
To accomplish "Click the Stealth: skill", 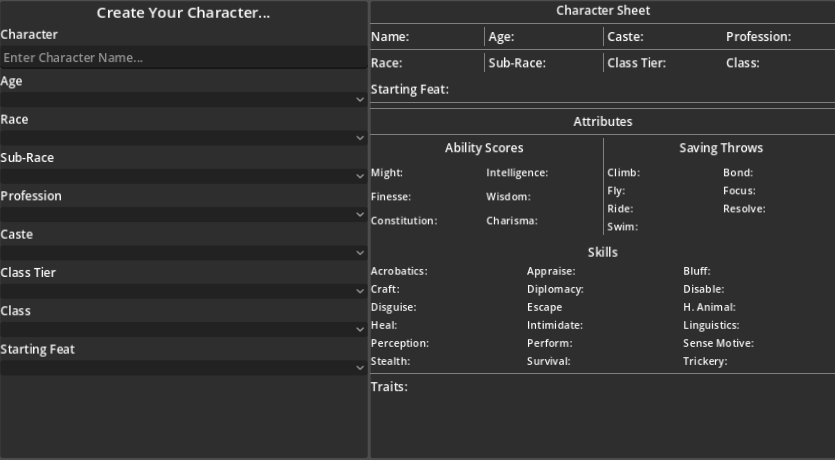I will pyautogui.click(x=391, y=362).
